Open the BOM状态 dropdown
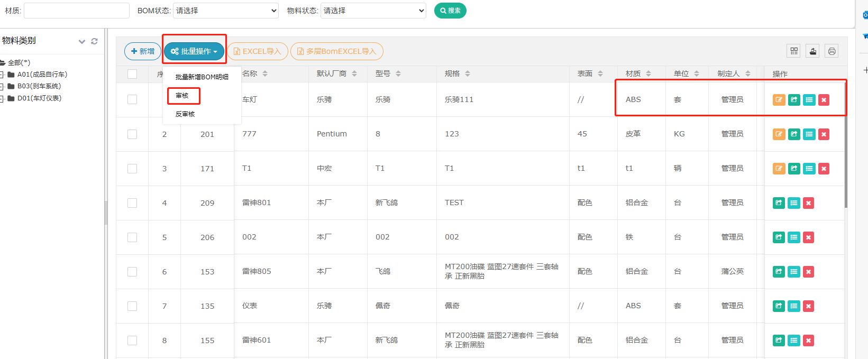The image size is (868, 359). click(x=226, y=11)
